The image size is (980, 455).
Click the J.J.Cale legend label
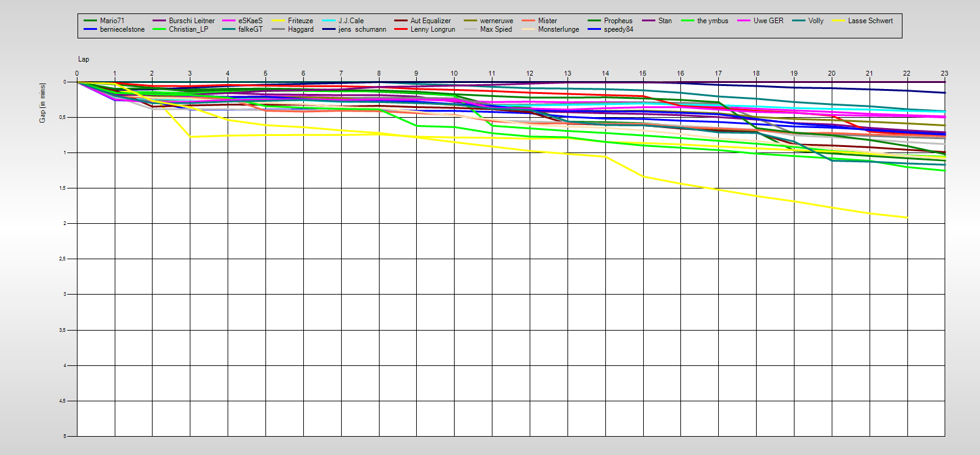click(x=351, y=21)
